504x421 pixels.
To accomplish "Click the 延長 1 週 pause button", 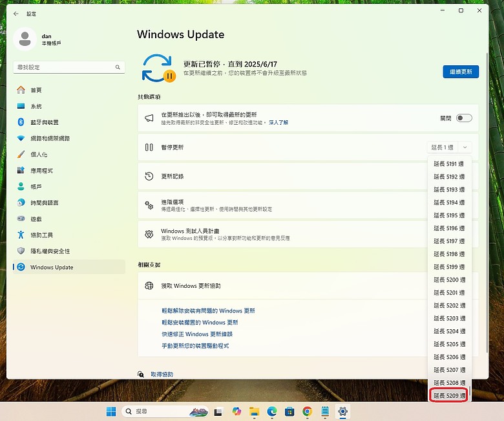I will [x=443, y=147].
